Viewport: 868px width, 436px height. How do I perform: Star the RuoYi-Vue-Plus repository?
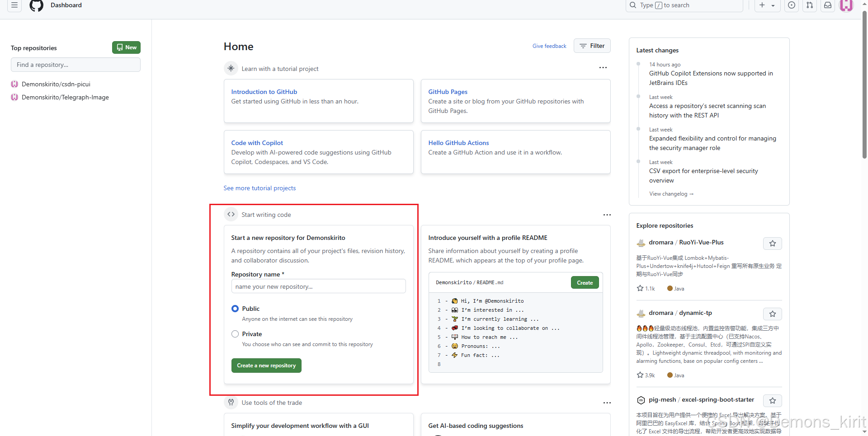(x=773, y=244)
